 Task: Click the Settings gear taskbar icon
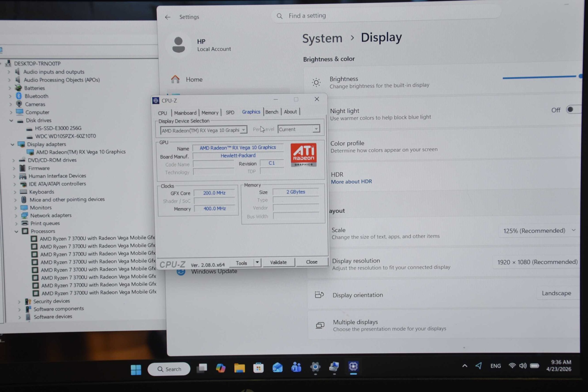pyautogui.click(x=315, y=367)
